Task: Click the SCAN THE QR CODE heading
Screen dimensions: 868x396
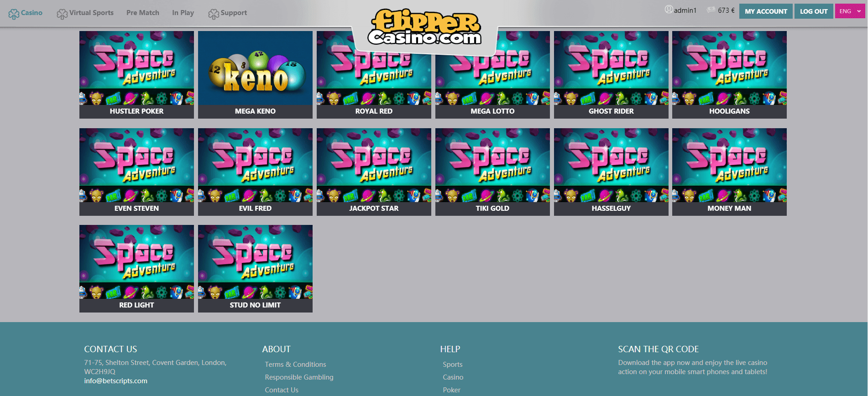Action: click(658, 349)
